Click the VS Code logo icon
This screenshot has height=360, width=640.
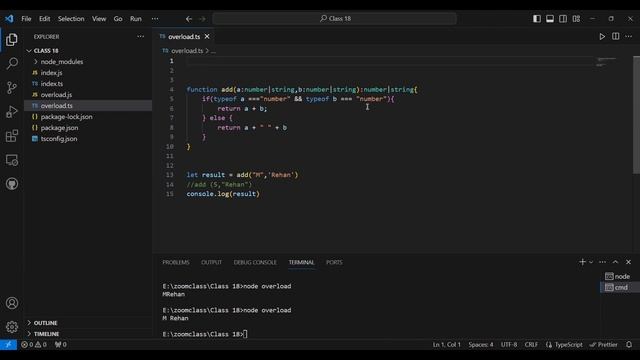(9, 18)
